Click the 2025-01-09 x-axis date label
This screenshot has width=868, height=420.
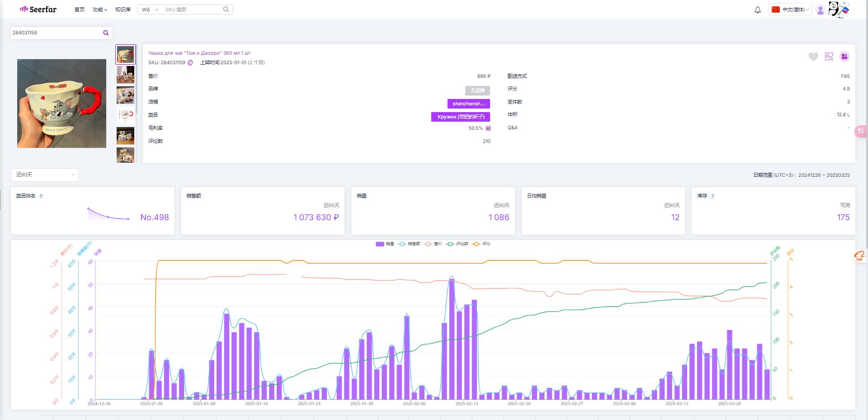204,404
